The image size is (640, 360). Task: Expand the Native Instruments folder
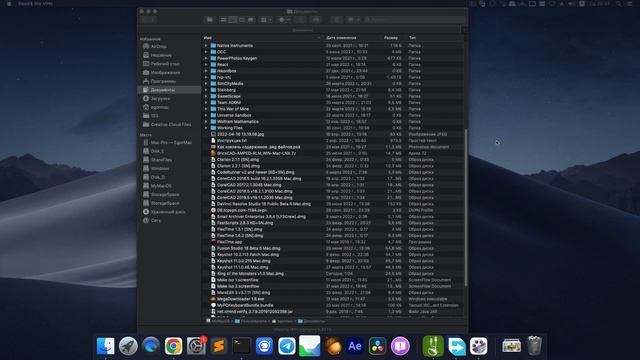click(x=206, y=46)
